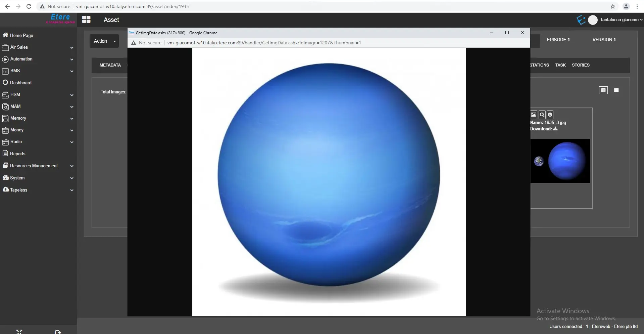The image size is (644, 334).
Task: Click the magnifier zoom icon above 1935_3.jpg
Action: click(x=542, y=115)
